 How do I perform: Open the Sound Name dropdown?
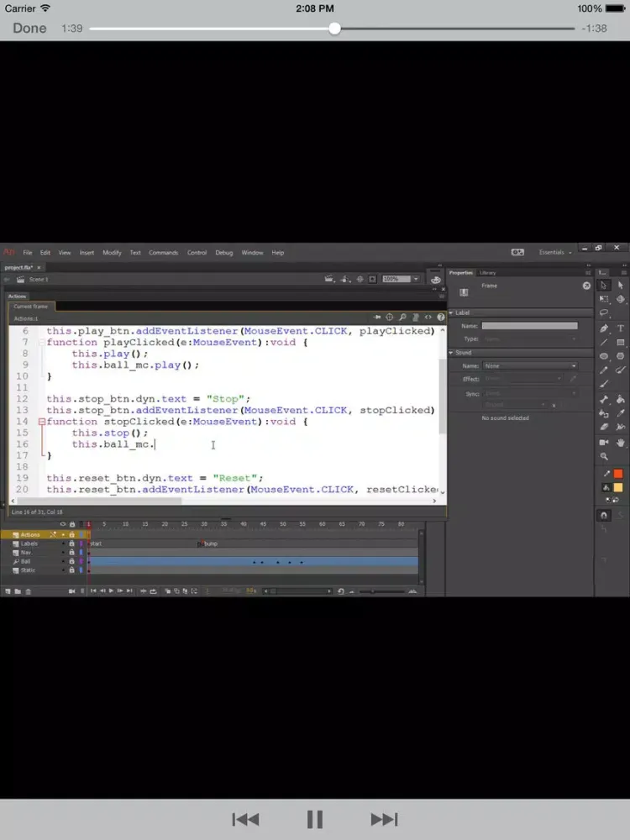[530, 366]
